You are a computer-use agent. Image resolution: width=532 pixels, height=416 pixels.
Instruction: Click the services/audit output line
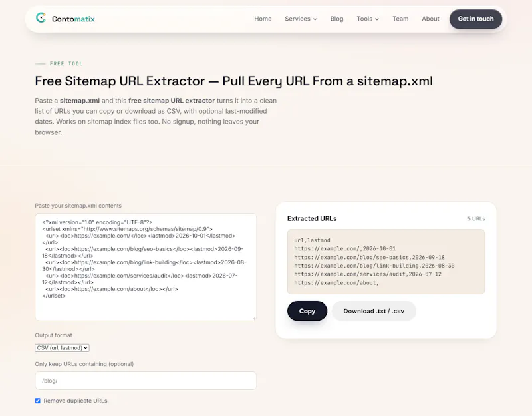(368, 274)
